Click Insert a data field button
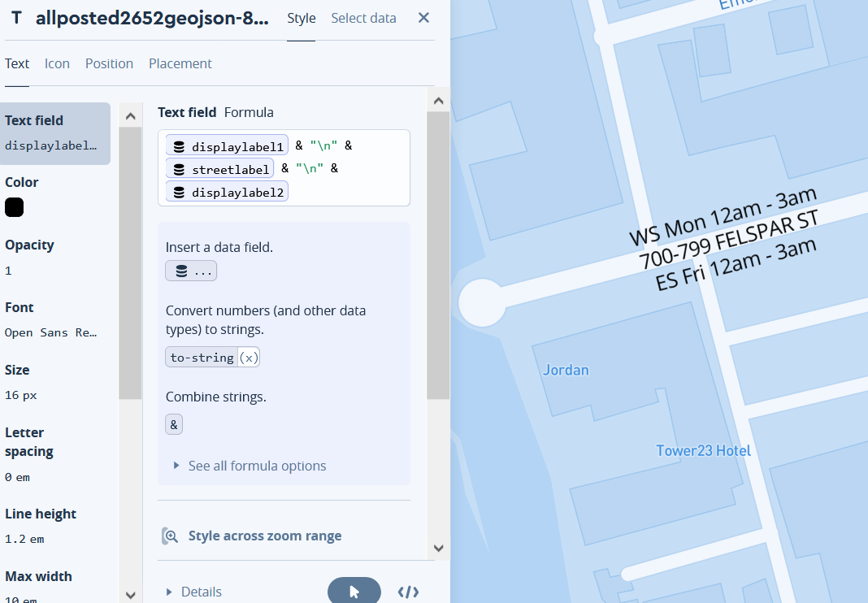This screenshot has width=868, height=603. (191, 271)
